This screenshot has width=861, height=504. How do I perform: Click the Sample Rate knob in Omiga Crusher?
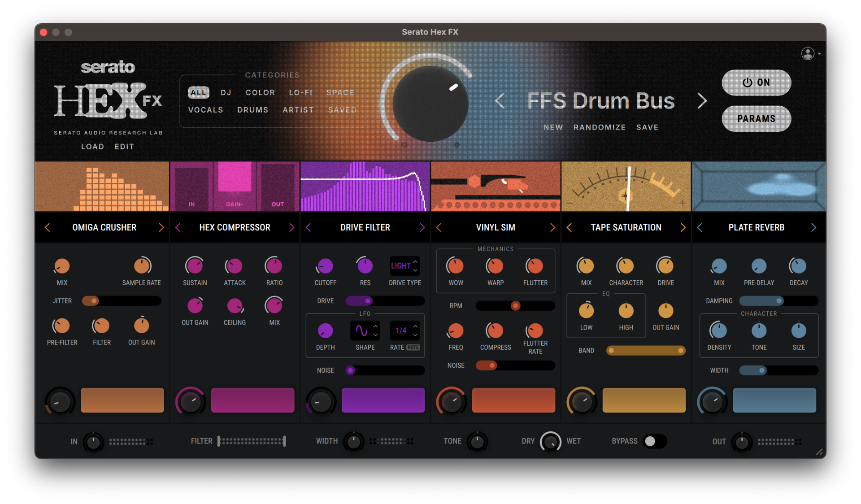142,265
